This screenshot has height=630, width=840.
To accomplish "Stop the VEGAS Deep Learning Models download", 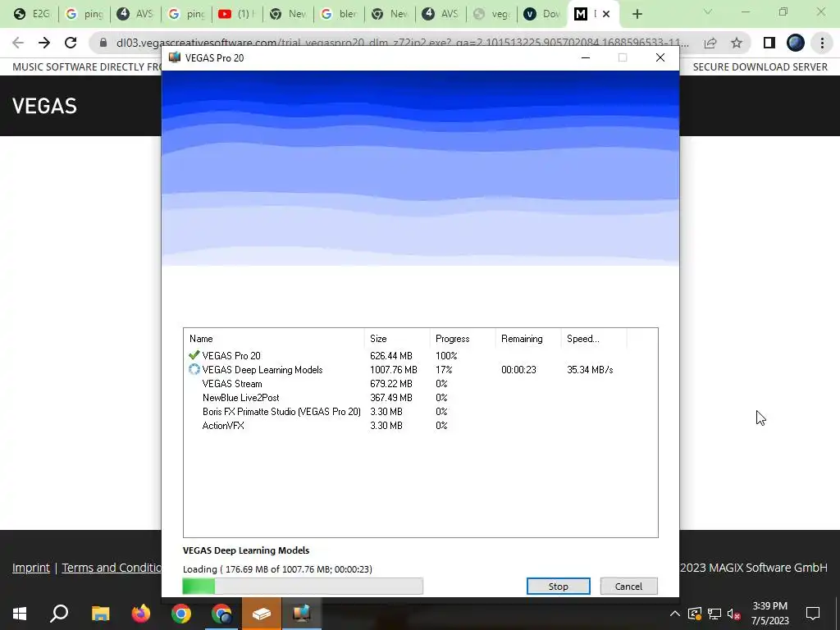I will pyautogui.click(x=558, y=586).
